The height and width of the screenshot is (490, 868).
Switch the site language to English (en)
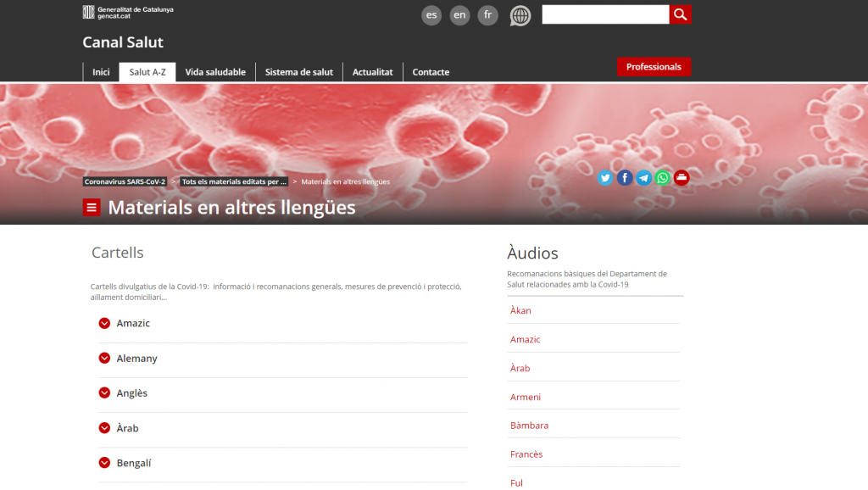pos(459,15)
